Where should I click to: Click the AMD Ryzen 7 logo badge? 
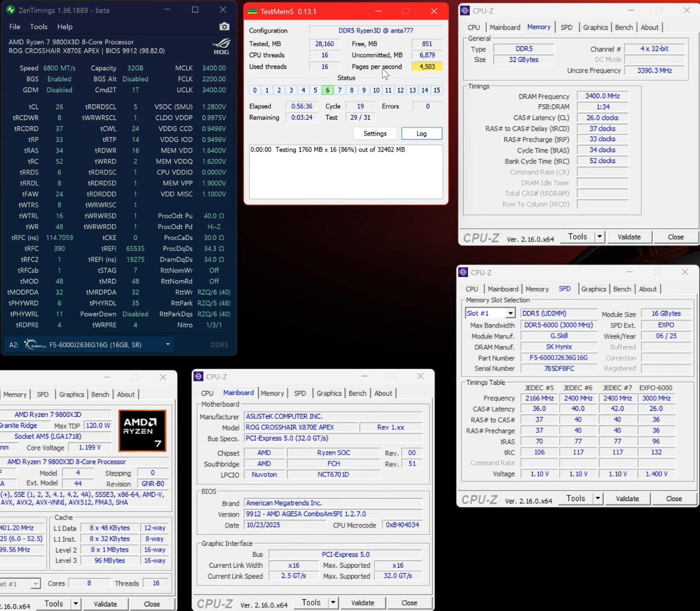coord(142,430)
